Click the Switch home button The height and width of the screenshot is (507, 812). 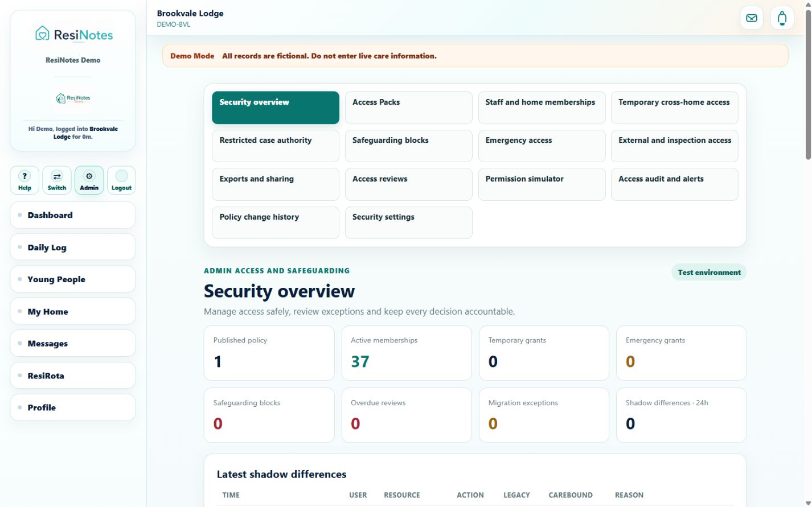coord(57,180)
